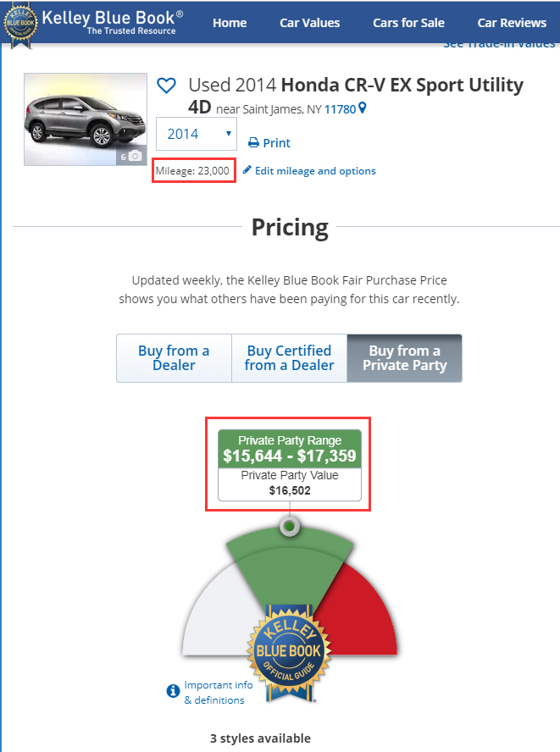Click the Kelley Blue Book logo badge
The height and width of the screenshot is (752, 560).
22,24
